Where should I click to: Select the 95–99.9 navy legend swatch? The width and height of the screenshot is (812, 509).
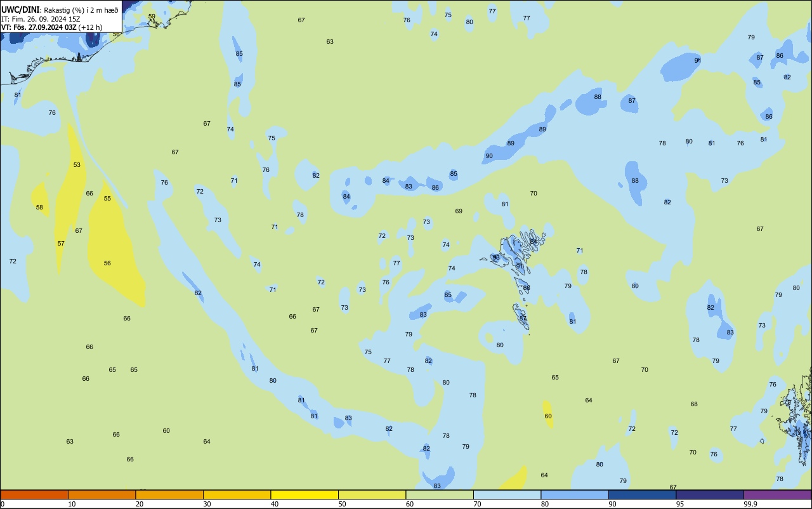[x=710, y=494]
